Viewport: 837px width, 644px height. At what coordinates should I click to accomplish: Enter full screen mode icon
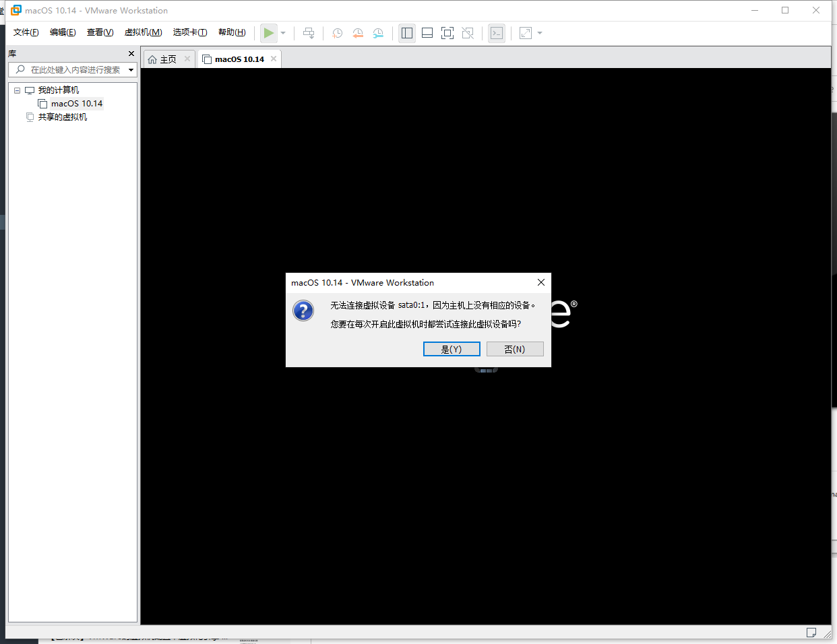(x=447, y=33)
